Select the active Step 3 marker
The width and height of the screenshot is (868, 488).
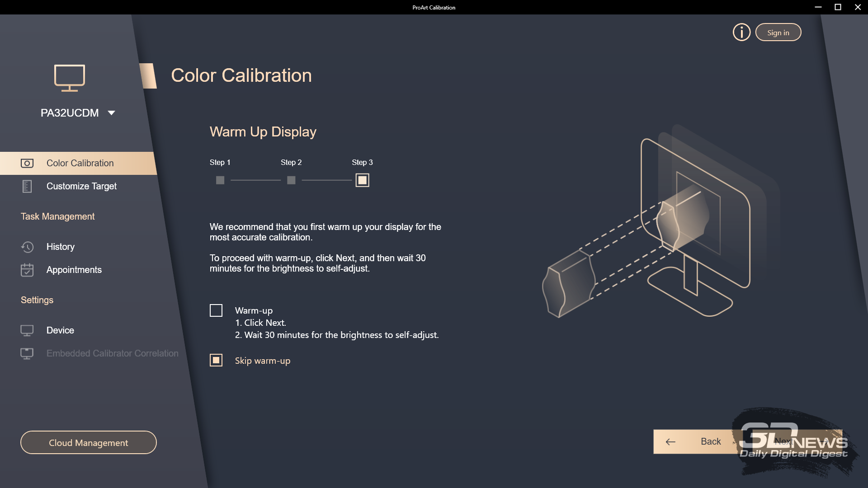[x=362, y=180]
